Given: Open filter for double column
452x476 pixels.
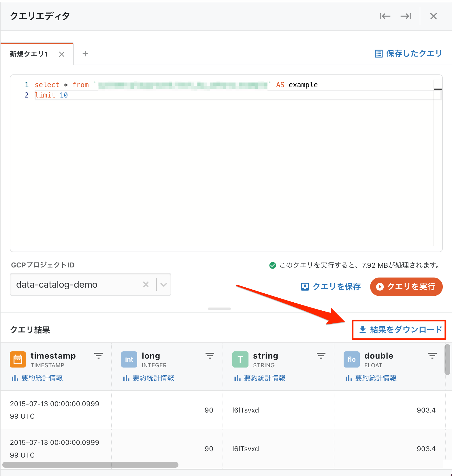Looking at the screenshot, I should [x=432, y=356].
